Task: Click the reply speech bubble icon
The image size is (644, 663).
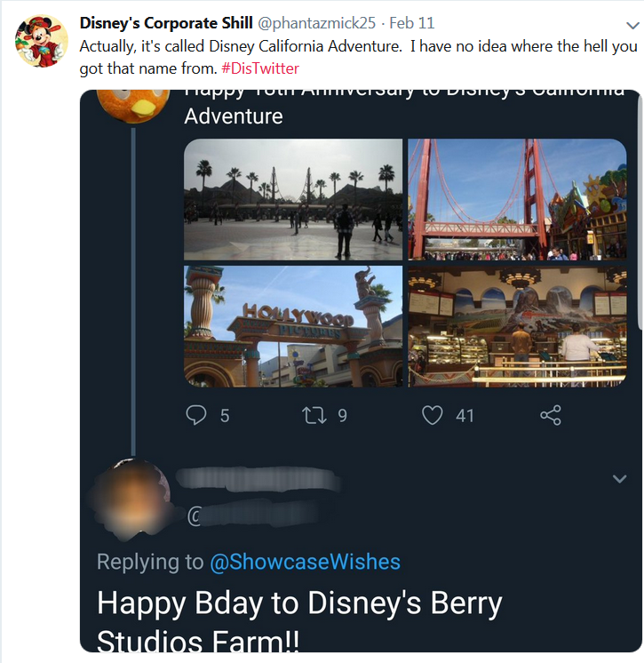Action: pyautogui.click(x=197, y=415)
